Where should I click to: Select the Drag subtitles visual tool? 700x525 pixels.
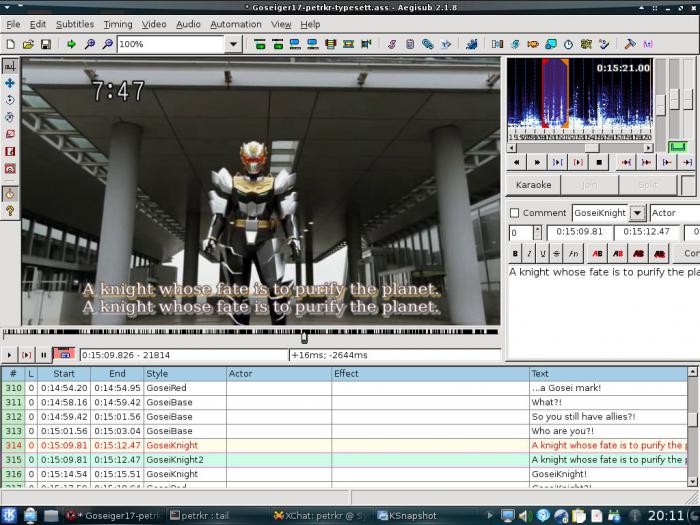click(x=10, y=83)
